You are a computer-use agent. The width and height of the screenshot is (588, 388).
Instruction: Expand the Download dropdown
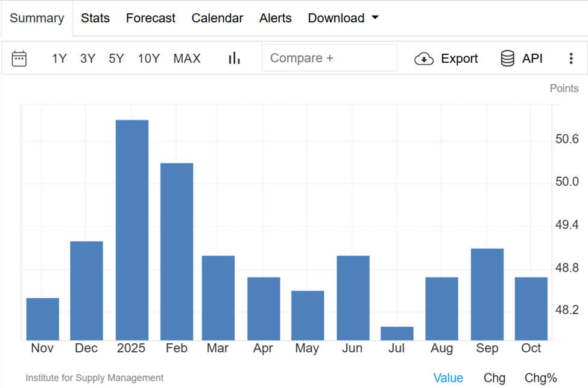pyautogui.click(x=343, y=18)
